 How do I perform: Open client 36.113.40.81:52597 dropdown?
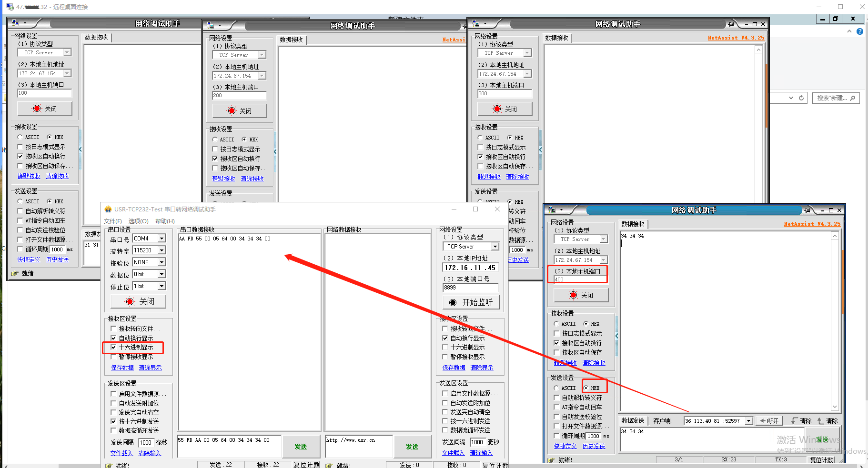pos(748,421)
